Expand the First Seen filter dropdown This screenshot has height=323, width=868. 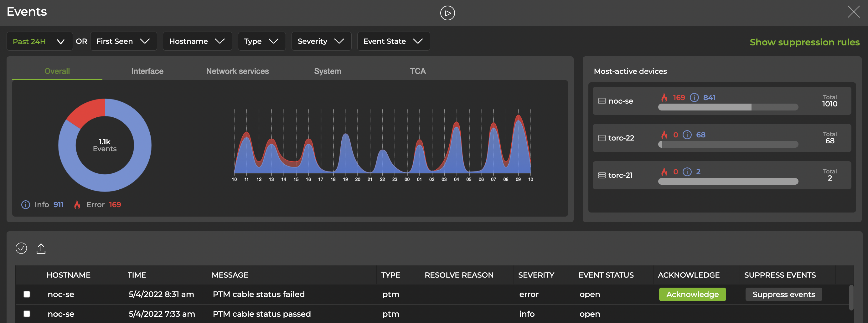(x=123, y=41)
